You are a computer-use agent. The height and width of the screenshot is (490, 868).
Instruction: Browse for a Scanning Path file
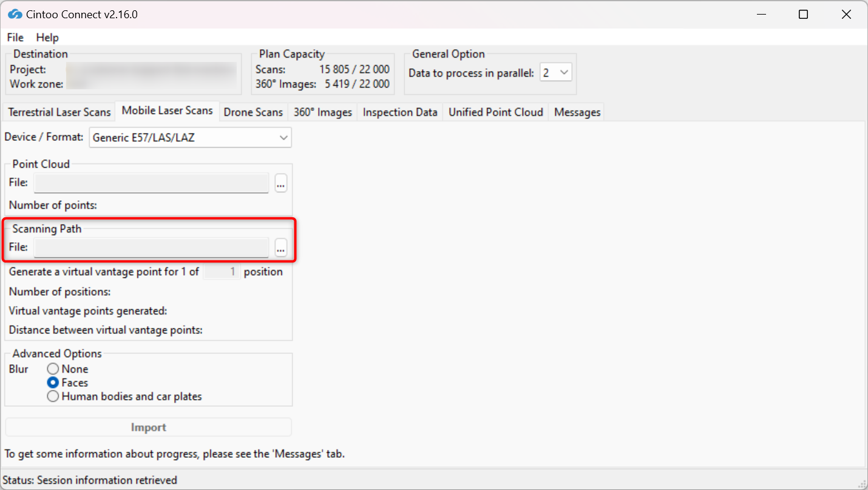click(x=280, y=248)
